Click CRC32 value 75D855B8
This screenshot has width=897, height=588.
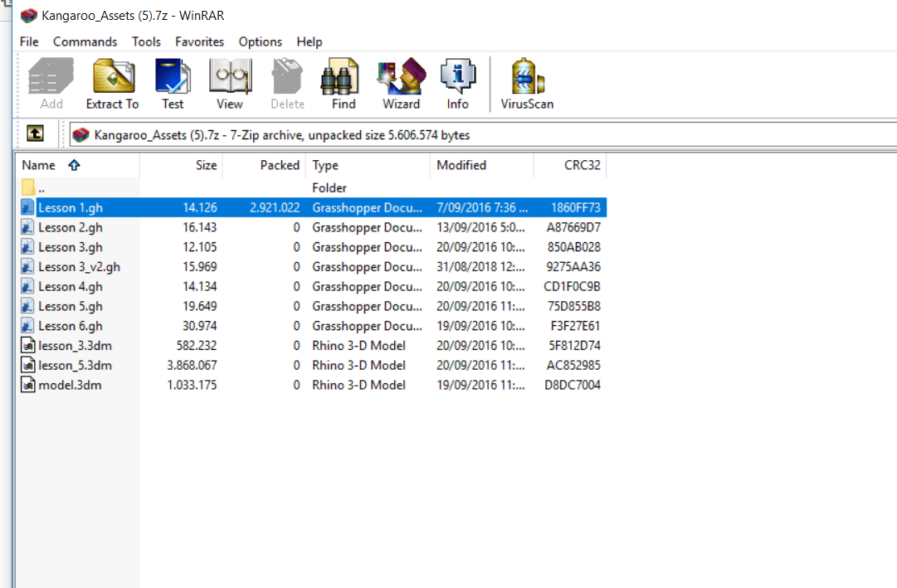pyautogui.click(x=573, y=306)
